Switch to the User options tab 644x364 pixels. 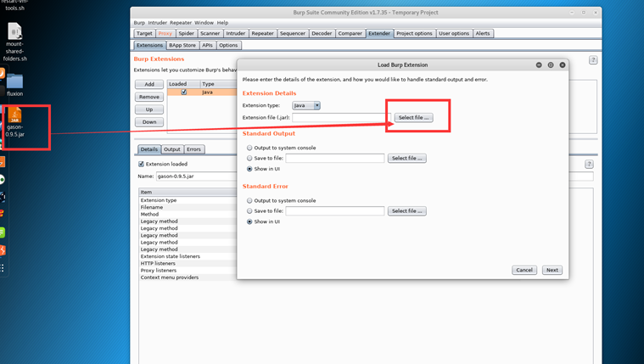454,33
